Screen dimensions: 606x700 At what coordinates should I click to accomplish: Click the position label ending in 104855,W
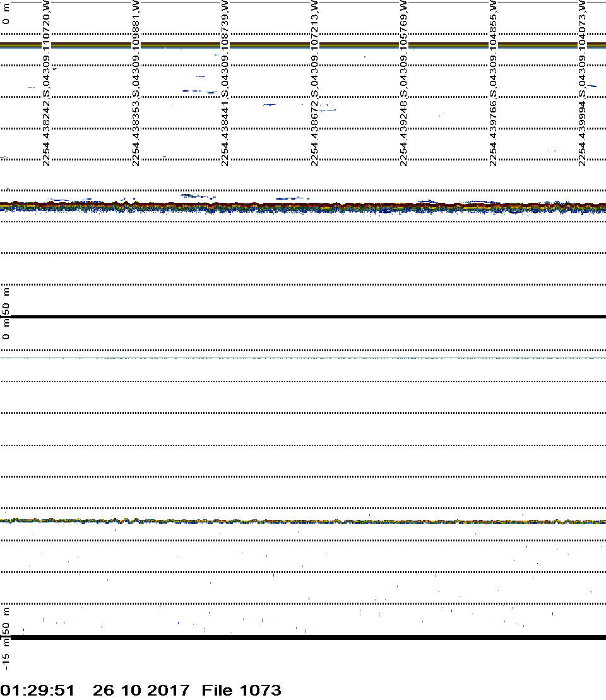click(x=493, y=83)
